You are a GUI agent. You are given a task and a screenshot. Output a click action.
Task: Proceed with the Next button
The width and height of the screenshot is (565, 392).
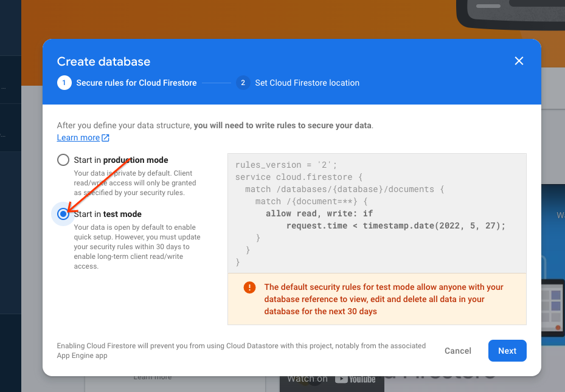pyautogui.click(x=507, y=351)
